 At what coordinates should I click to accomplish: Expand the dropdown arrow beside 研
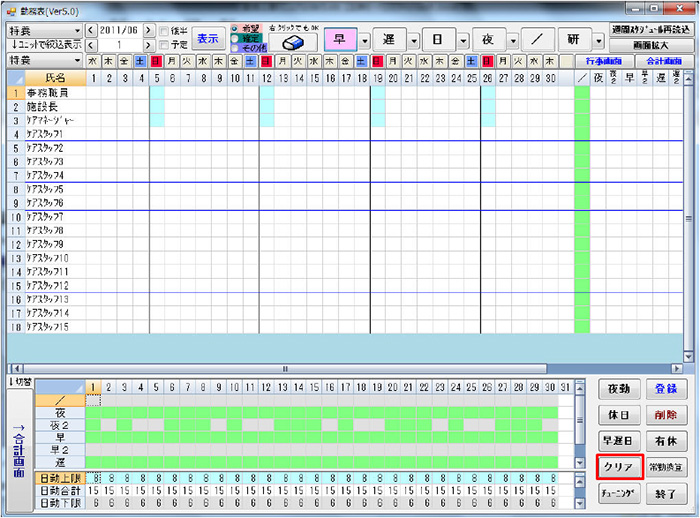coord(599,41)
